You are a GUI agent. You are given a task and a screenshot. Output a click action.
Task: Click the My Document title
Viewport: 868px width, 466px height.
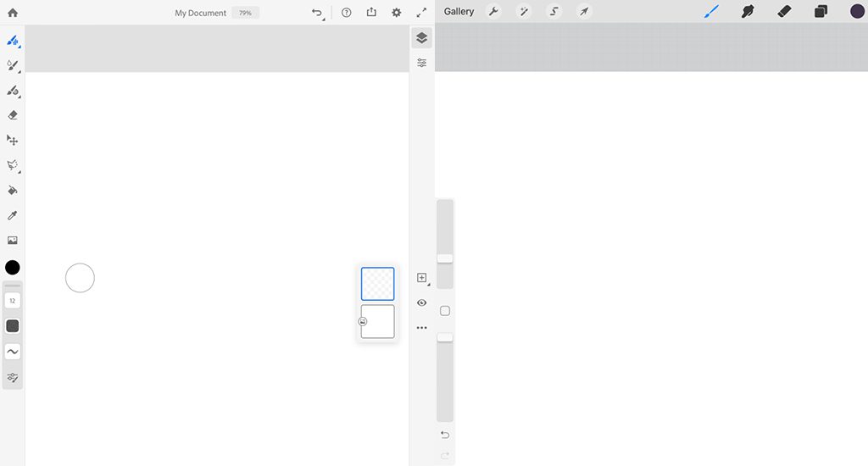(x=200, y=13)
